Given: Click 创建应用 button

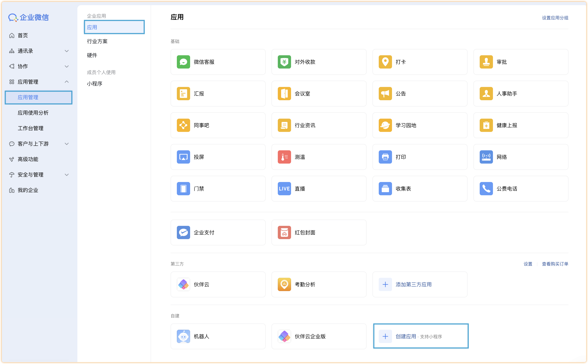Looking at the screenshot, I should click(421, 336).
